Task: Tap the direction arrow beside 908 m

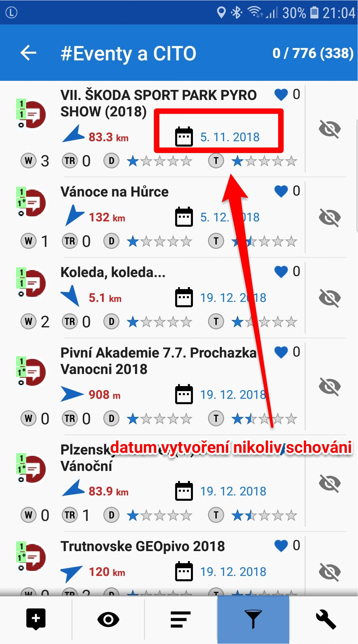Action: [72, 394]
